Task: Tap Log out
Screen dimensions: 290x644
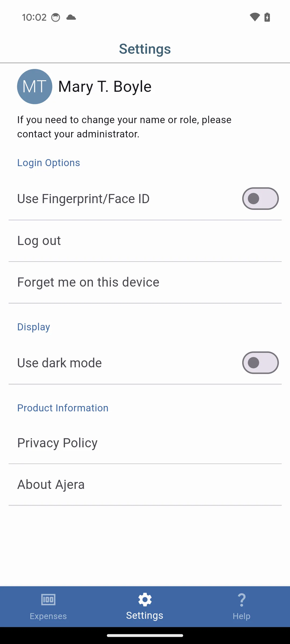Action: click(x=39, y=241)
